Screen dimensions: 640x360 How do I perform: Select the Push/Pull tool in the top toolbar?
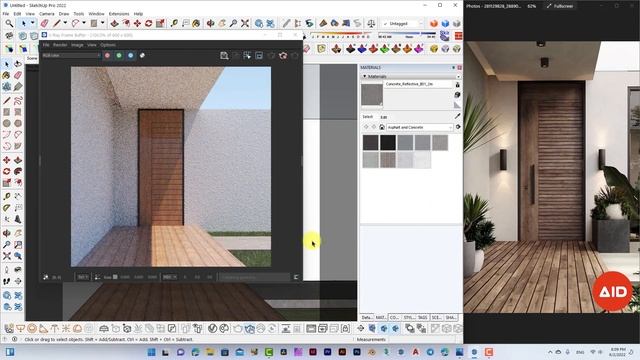[115, 23]
